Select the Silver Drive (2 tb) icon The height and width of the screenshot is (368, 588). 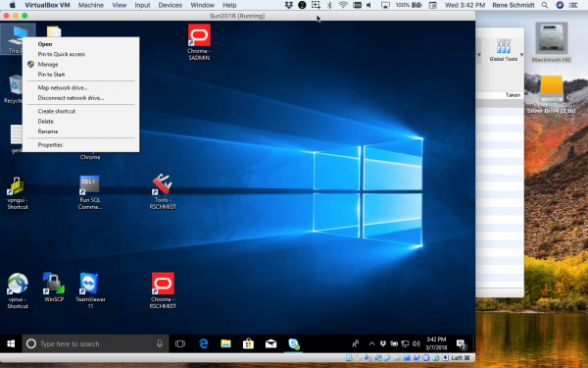(x=551, y=94)
